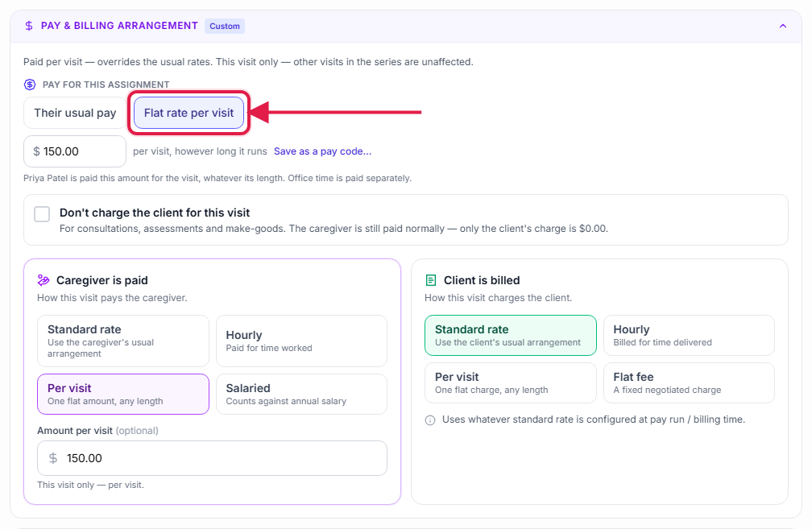Click the info icon beside standard rate note
The width and height of the screenshot is (812, 529).
(430, 420)
